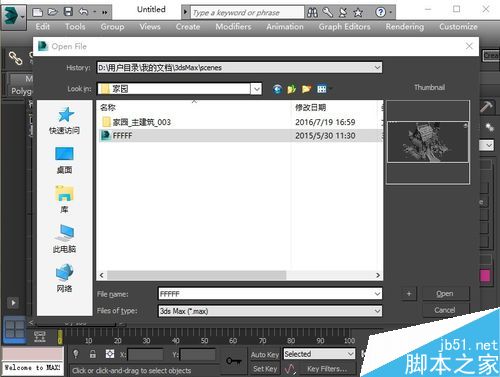The width and height of the screenshot is (500, 377).
Task: Click the hammer Utilities panel icon
Action: [x=486, y=107]
